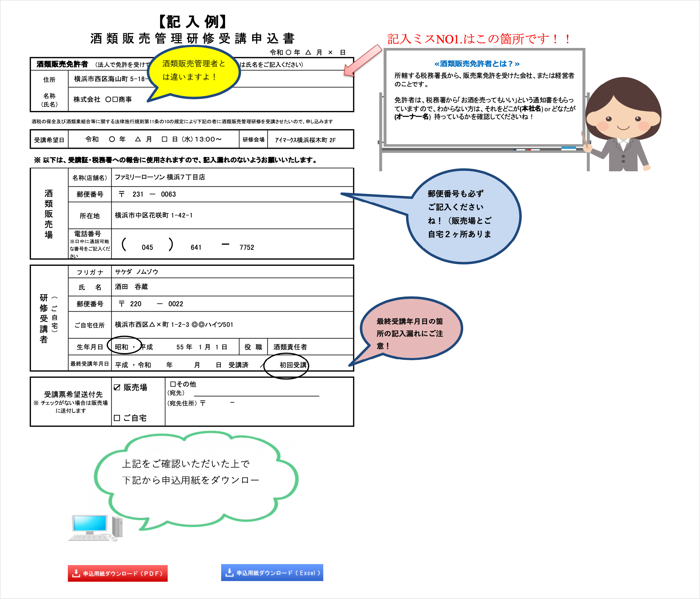Screen dimensions: 700x599
Task: Click the 株式会社 〇□商事 name field
Action: click(103, 99)
